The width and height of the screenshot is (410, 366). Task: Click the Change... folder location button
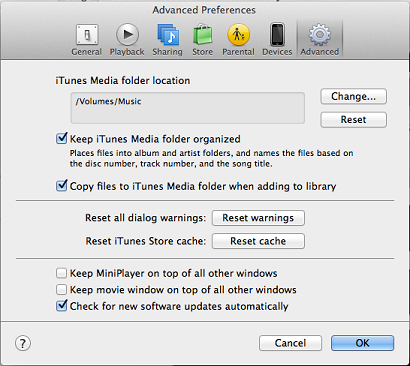pos(353,96)
